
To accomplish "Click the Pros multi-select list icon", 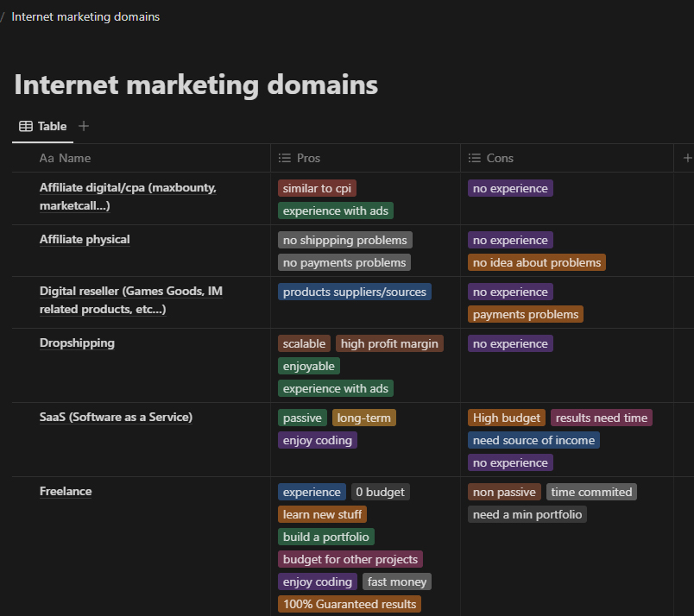I will tap(285, 158).
